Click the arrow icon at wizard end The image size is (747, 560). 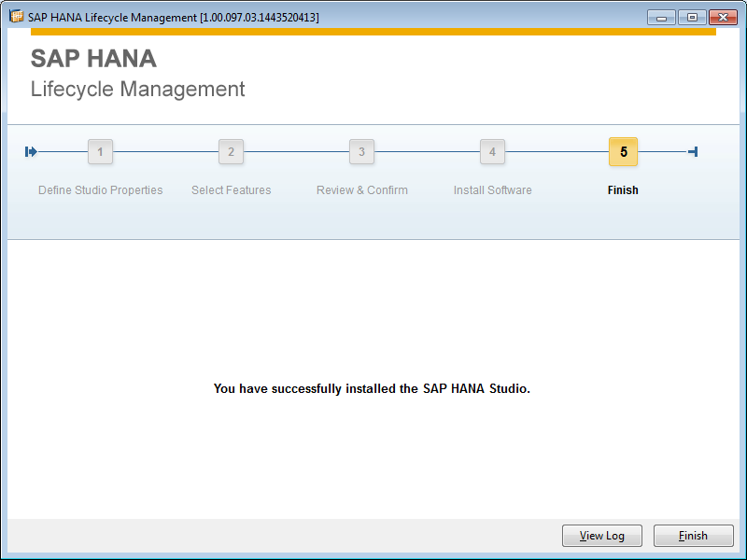(x=693, y=151)
